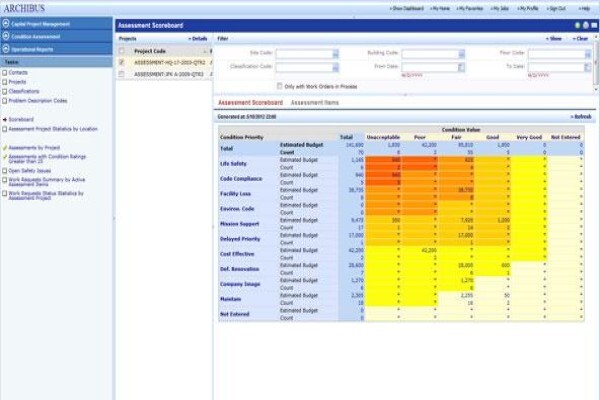Image resolution: width=600 pixels, height=400 pixels.
Task: Sort by the Project Code column header
Action: [x=150, y=51]
